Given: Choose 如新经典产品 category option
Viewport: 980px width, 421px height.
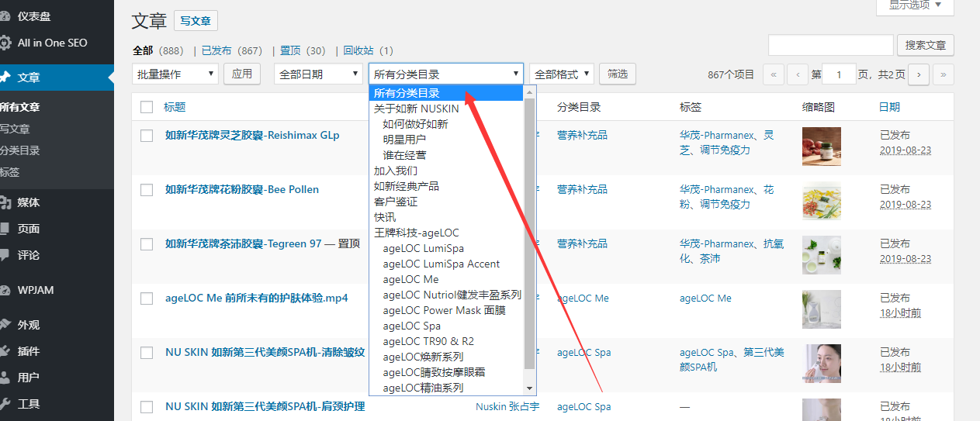Looking at the screenshot, I should (447, 186).
